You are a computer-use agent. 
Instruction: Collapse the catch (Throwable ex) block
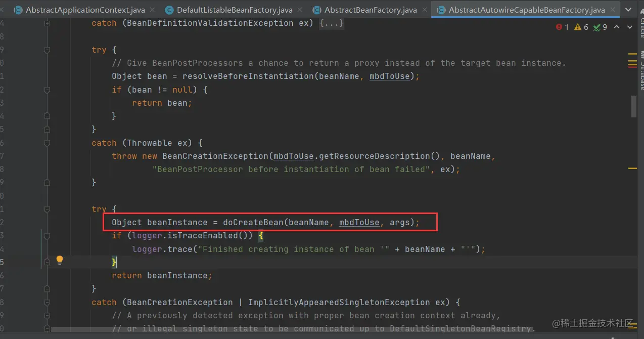click(47, 143)
